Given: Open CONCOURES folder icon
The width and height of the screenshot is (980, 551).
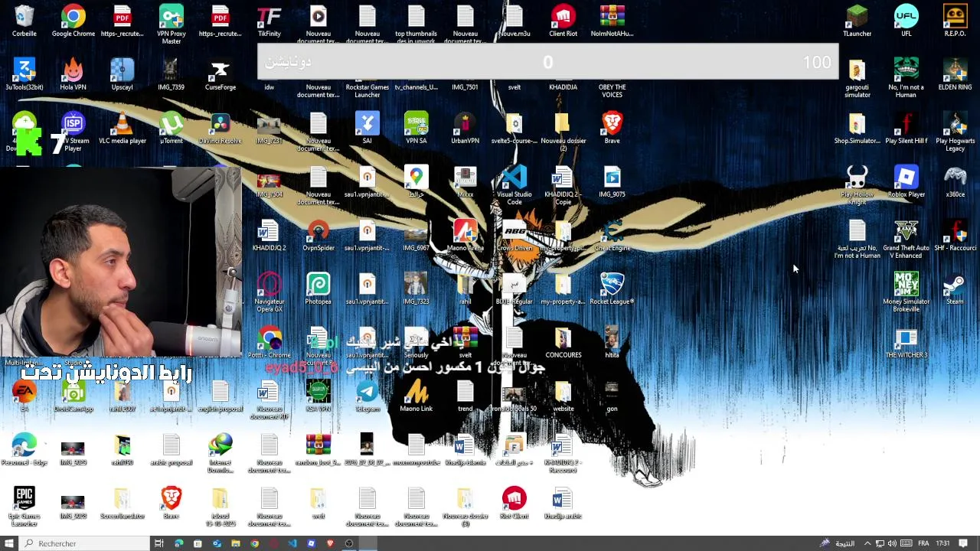Looking at the screenshot, I should [x=563, y=342].
